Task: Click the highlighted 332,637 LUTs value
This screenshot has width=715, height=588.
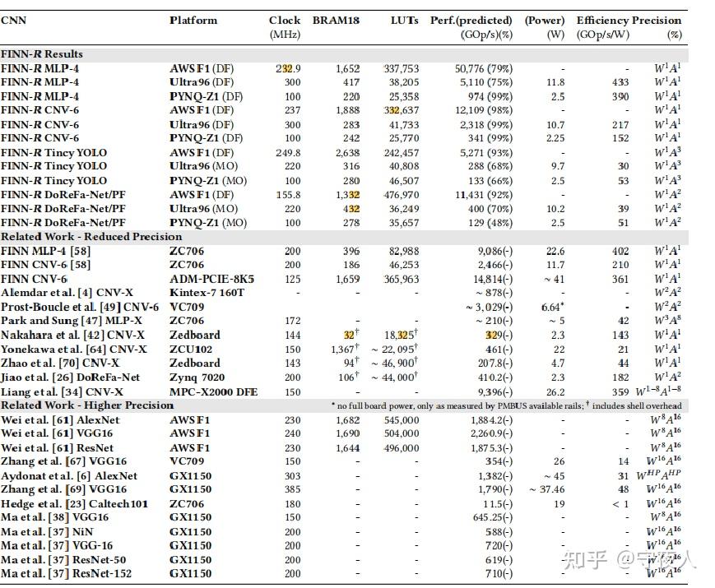Action: click(x=402, y=110)
